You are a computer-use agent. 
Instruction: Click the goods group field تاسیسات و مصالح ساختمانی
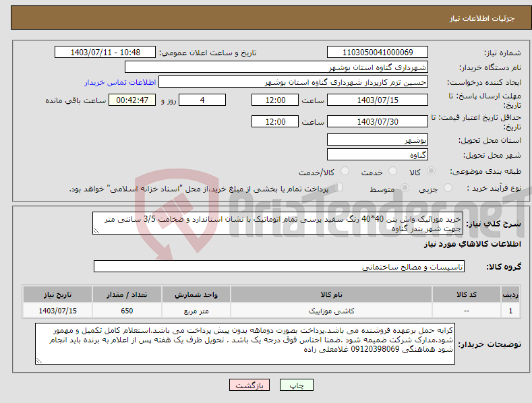(x=279, y=267)
